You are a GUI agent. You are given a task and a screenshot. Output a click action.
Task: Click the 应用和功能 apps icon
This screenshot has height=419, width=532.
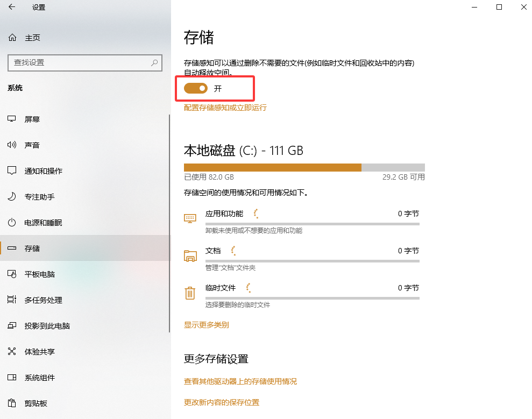point(190,218)
